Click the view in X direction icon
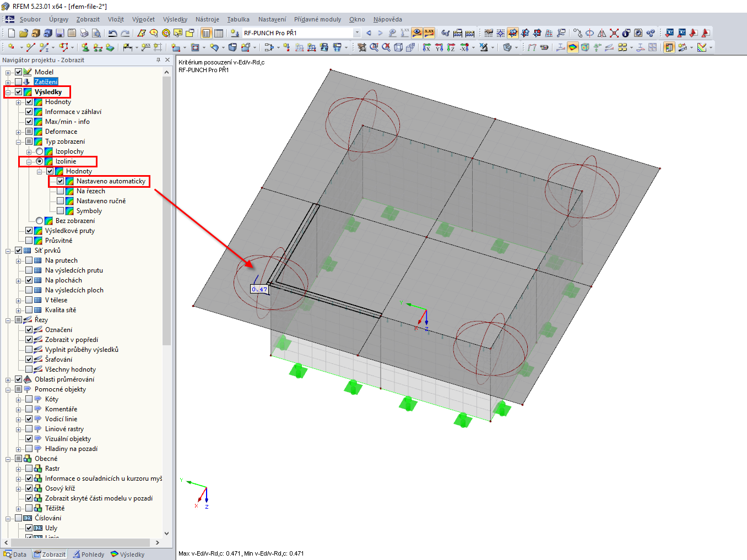Image resolution: width=747 pixels, height=560 pixels. (427, 47)
